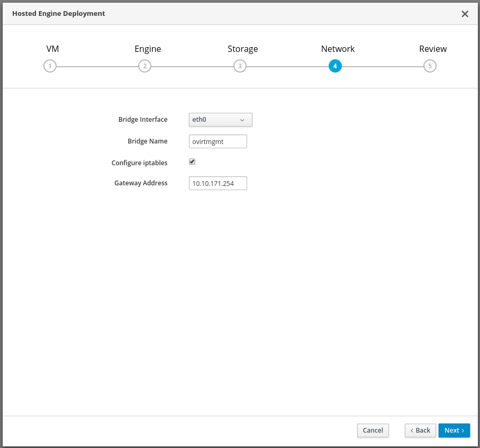The width and height of the screenshot is (480, 448).
Task: Focus the Bridge Name field containing ovirtmgmt
Action: pyautogui.click(x=218, y=141)
